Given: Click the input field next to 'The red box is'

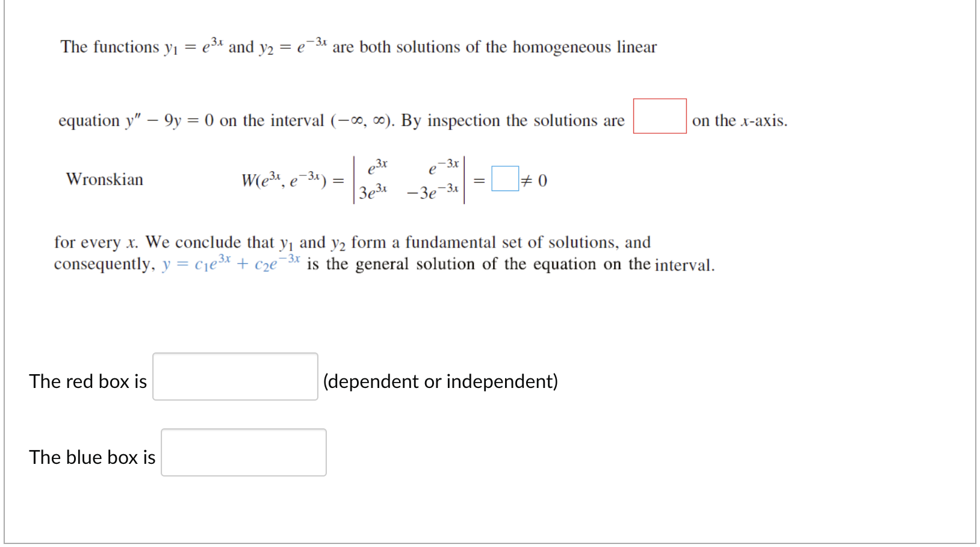Looking at the screenshot, I should 235,376.
